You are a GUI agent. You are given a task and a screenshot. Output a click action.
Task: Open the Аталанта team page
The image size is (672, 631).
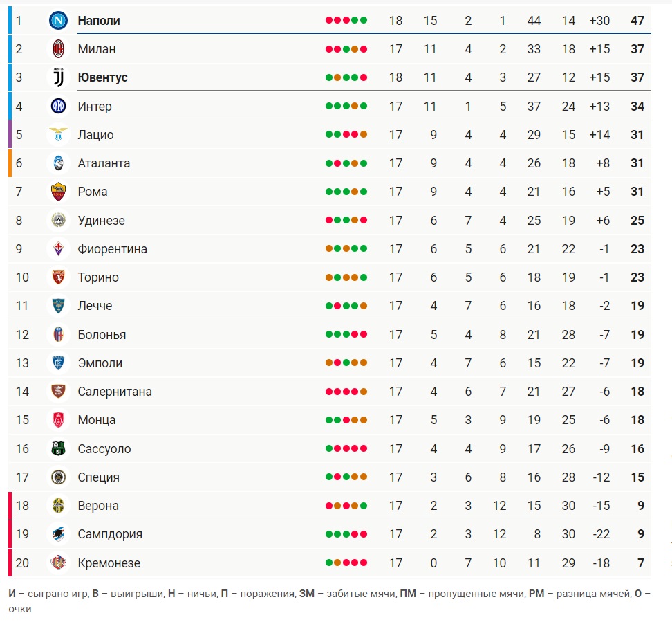(104, 163)
